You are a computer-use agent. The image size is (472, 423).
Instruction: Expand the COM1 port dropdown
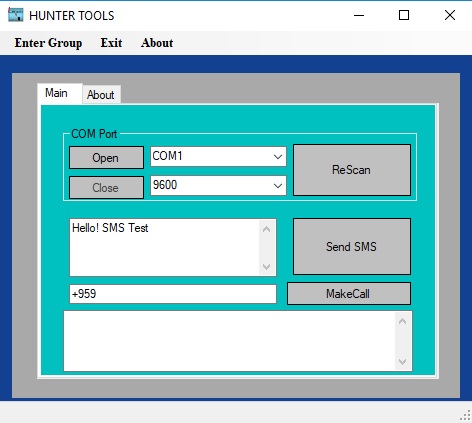(x=218, y=156)
